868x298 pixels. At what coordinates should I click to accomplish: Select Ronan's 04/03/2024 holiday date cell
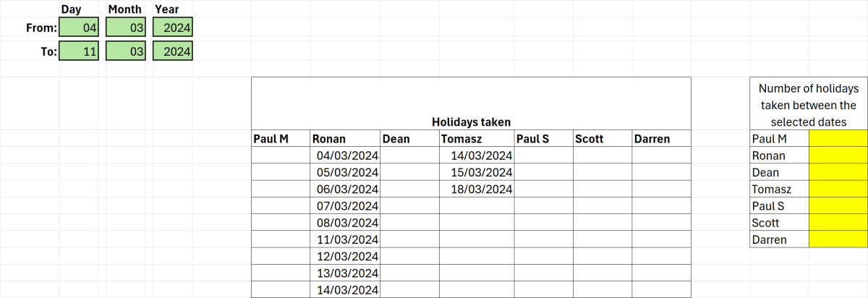point(344,156)
